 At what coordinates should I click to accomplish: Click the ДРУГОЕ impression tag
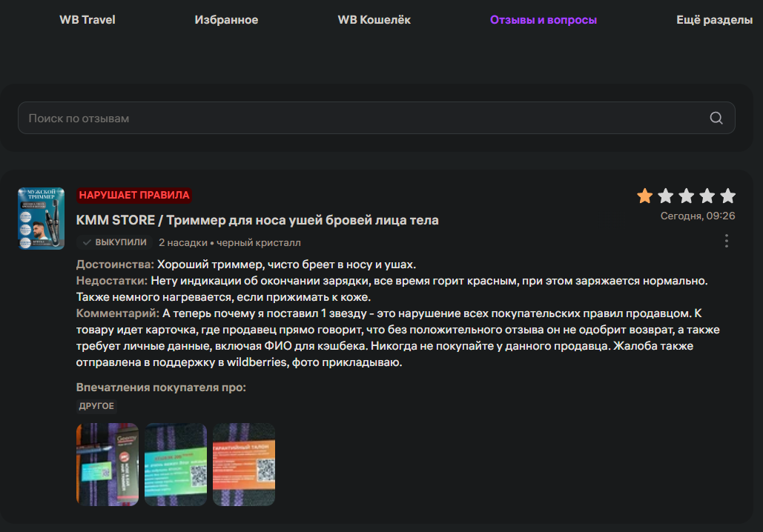[96, 406]
